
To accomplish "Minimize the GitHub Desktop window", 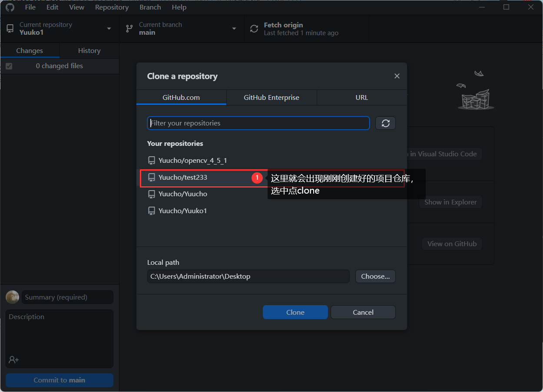I will pos(481,7).
